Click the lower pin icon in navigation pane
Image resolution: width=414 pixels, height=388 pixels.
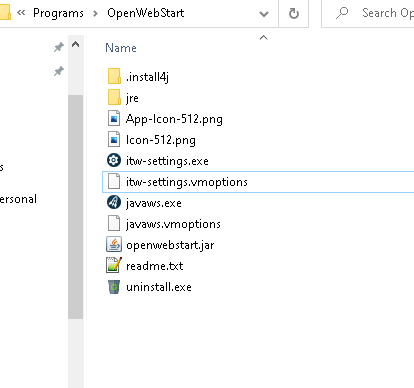[59, 71]
